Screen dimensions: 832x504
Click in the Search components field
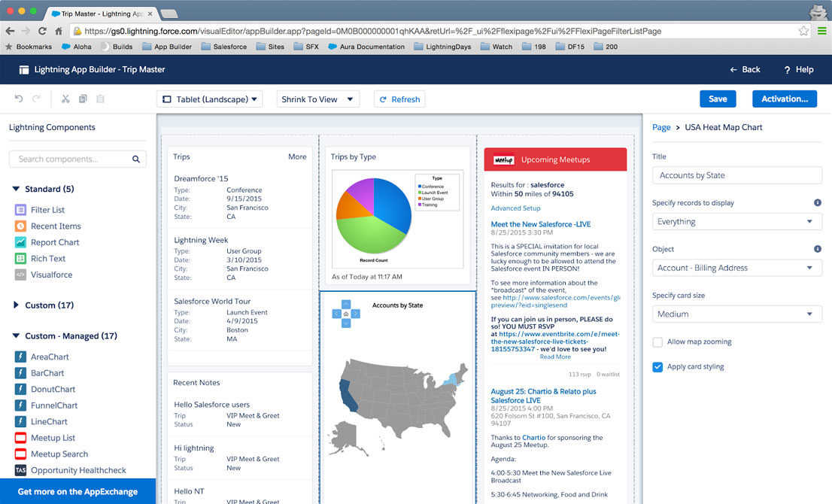[77, 159]
